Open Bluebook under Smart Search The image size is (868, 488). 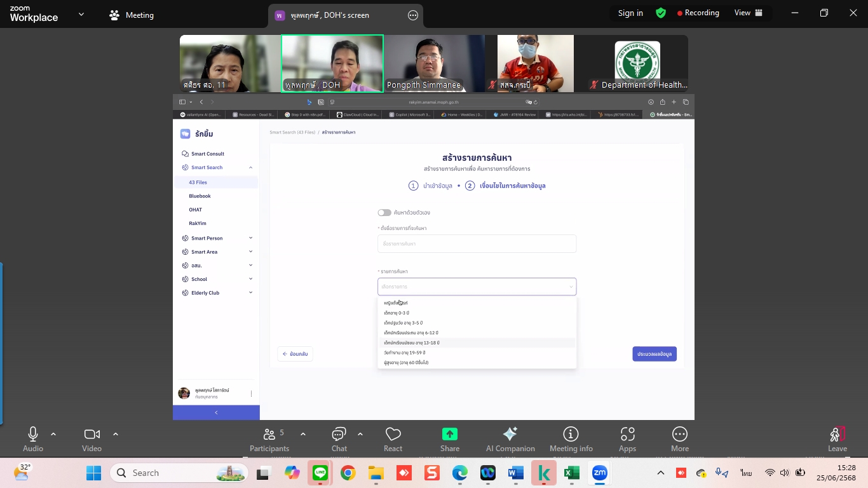(x=200, y=196)
